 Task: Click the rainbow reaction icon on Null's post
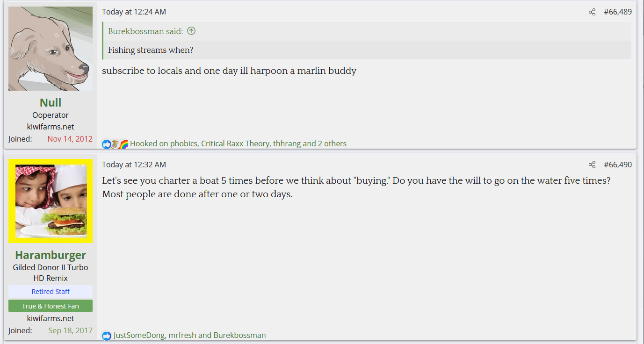[x=123, y=144]
